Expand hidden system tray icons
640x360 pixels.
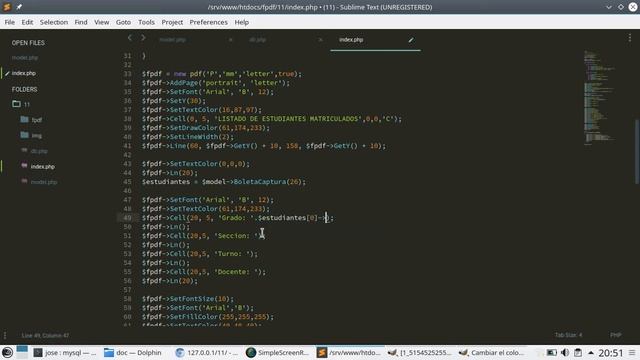point(591,353)
